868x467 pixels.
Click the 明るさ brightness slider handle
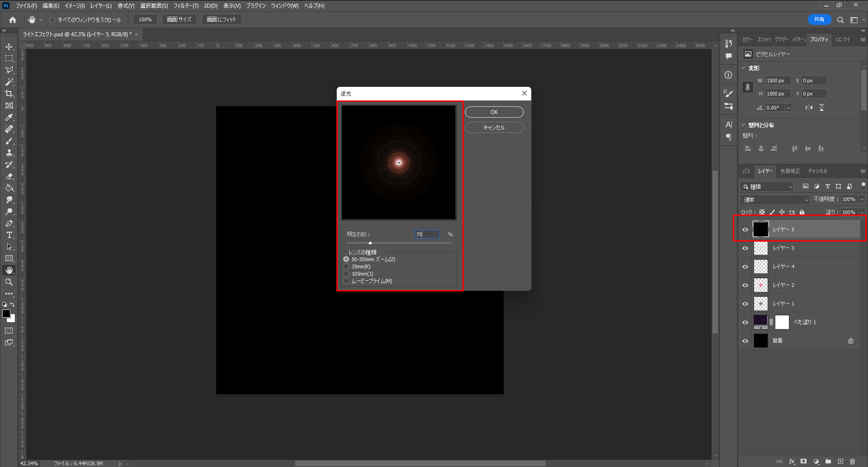370,243
